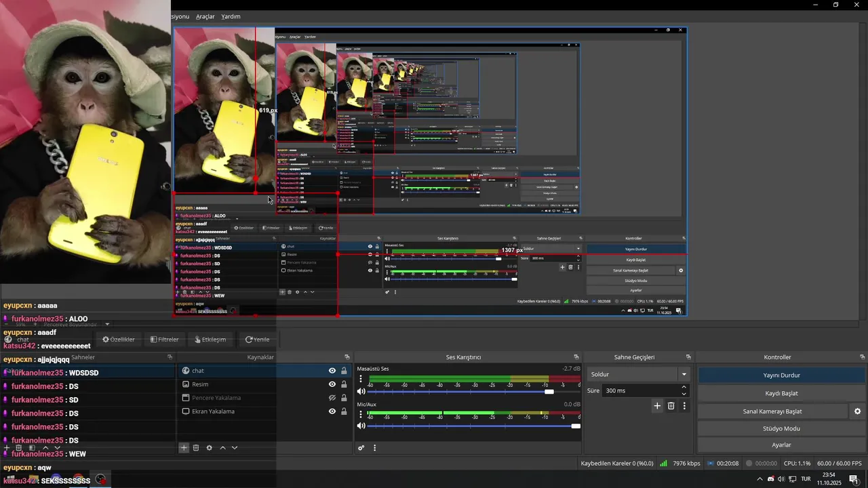This screenshot has height=488, width=868.
Task: Open the audio mixer kebab menu at bottom
Action: tap(374, 448)
